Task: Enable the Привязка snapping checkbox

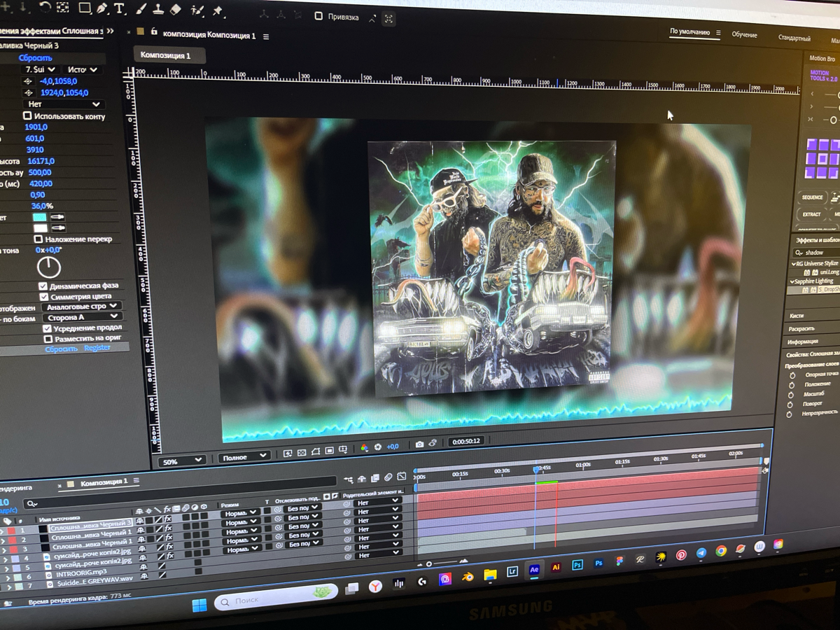Action: pos(318,15)
